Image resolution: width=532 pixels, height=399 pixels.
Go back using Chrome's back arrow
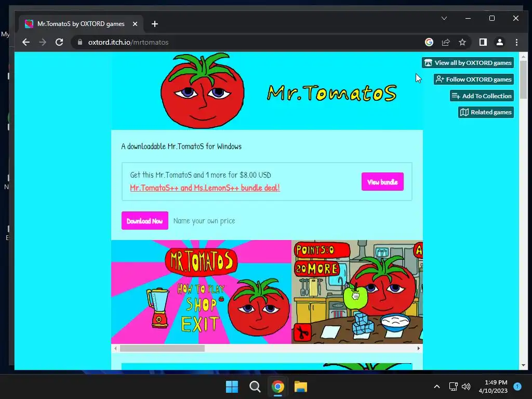click(26, 42)
